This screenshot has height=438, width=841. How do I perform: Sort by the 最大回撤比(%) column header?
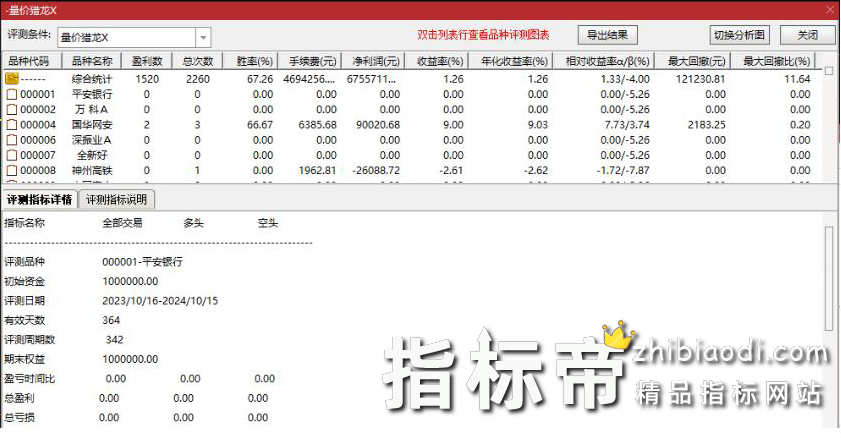click(x=772, y=61)
